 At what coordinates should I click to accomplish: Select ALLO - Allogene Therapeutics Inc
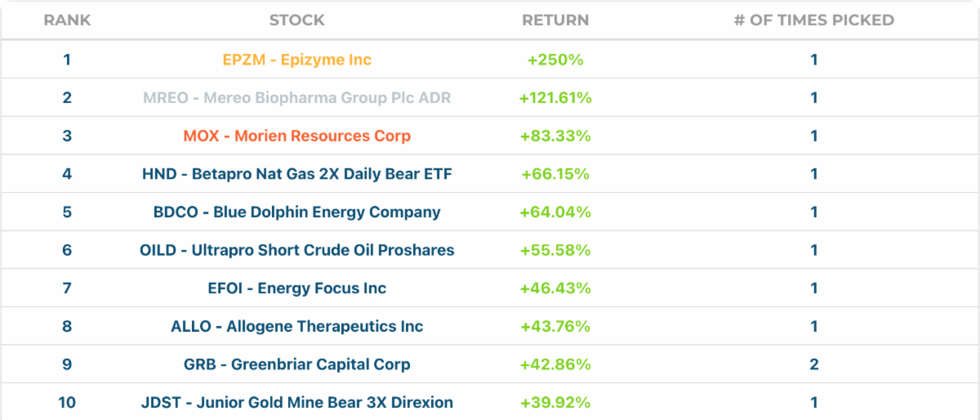tap(296, 327)
